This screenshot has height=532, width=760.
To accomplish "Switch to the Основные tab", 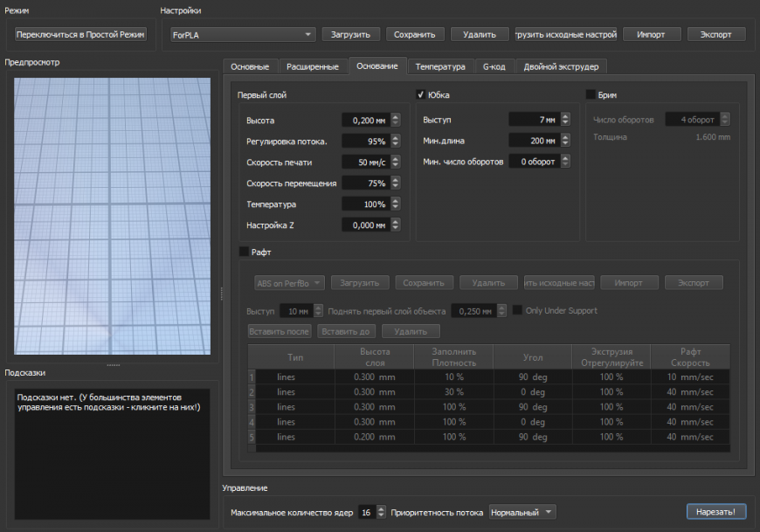I will pyautogui.click(x=250, y=66).
